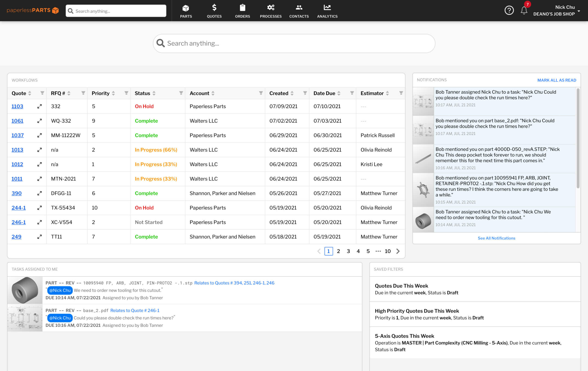Apply Quotes Due This Week saved filter
The height and width of the screenshot is (371, 588).
click(475, 289)
